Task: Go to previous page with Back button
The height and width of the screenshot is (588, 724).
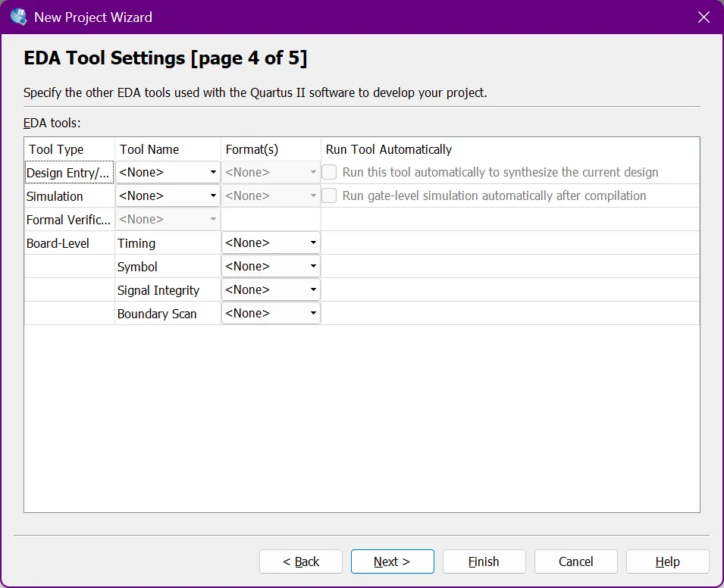Action: [300, 561]
